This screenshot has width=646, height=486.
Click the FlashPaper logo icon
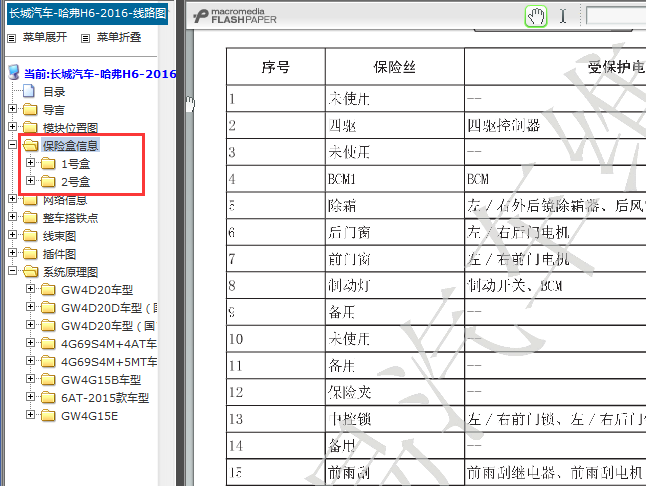tap(201, 16)
